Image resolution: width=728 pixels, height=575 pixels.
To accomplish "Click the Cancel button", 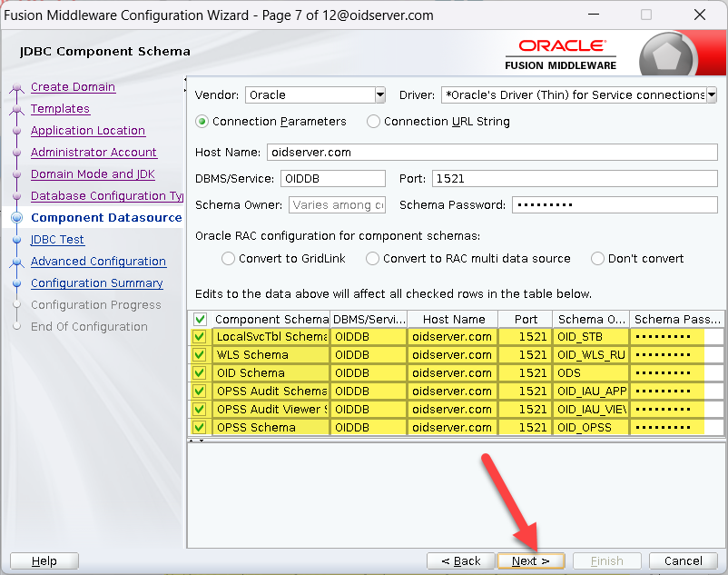I will pos(683,561).
